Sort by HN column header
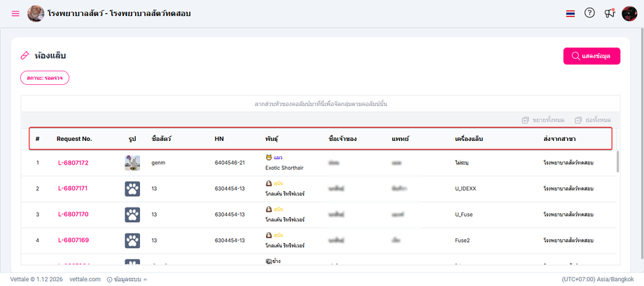The image size is (644, 286). [x=219, y=139]
